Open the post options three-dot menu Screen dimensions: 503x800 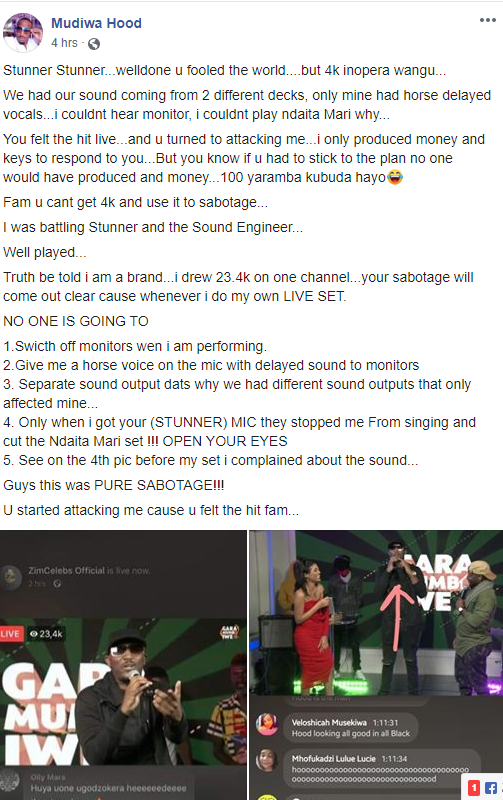487,20
